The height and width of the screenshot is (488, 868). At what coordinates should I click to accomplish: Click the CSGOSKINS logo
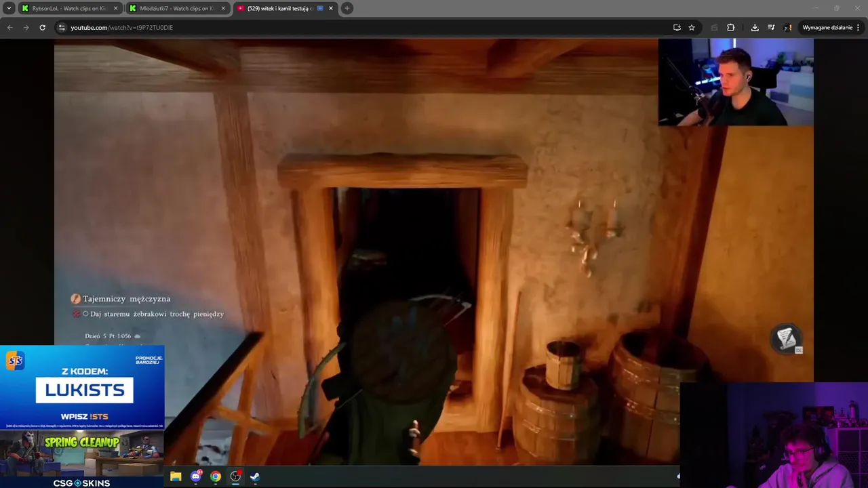81,483
